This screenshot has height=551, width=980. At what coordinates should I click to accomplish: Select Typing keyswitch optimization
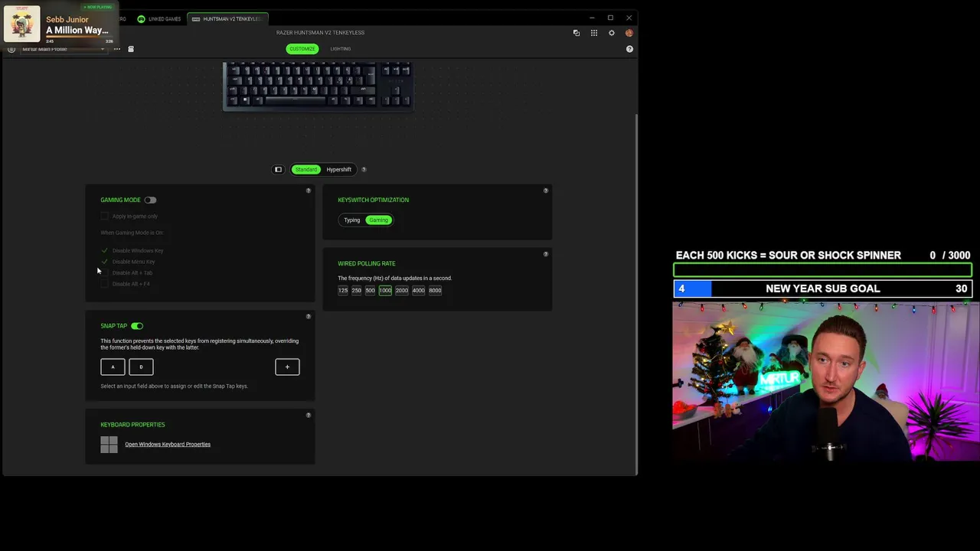351,220
